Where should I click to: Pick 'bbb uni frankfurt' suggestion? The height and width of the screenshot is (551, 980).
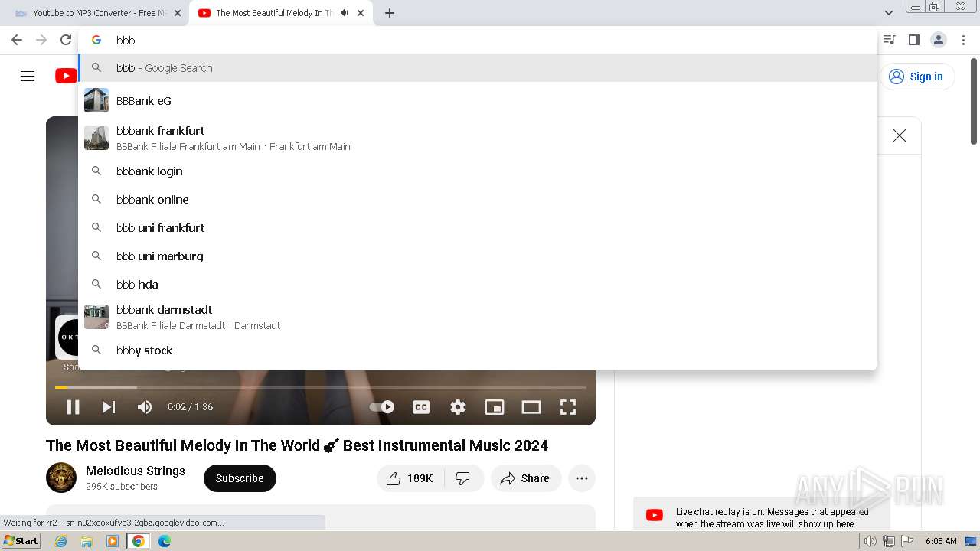click(478, 228)
